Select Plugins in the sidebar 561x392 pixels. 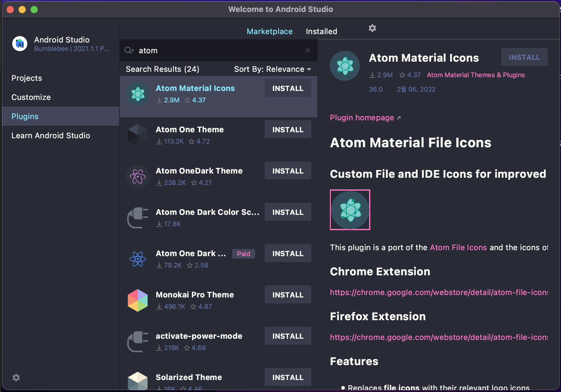tap(61, 116)
